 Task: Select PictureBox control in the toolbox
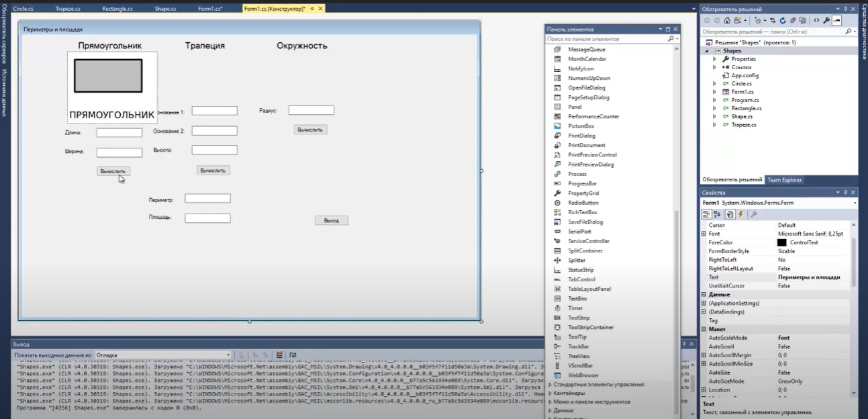pos(581,126)
